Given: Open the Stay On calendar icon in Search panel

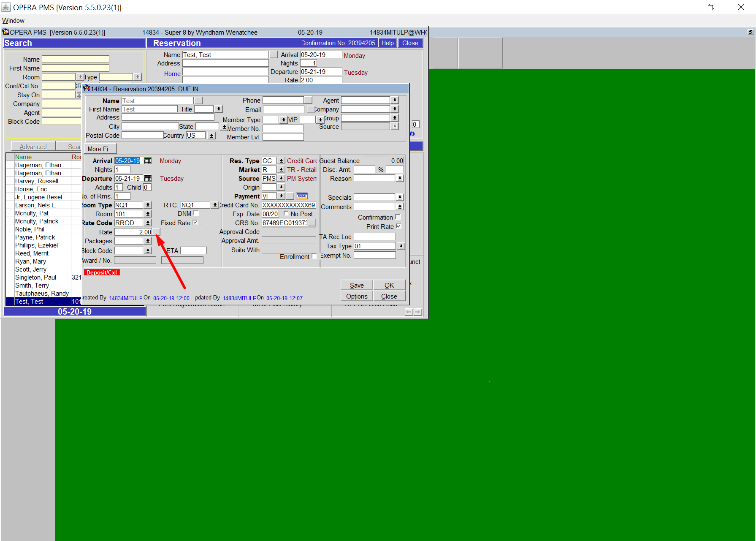Looking at the screenshot, I should (79, 95).
